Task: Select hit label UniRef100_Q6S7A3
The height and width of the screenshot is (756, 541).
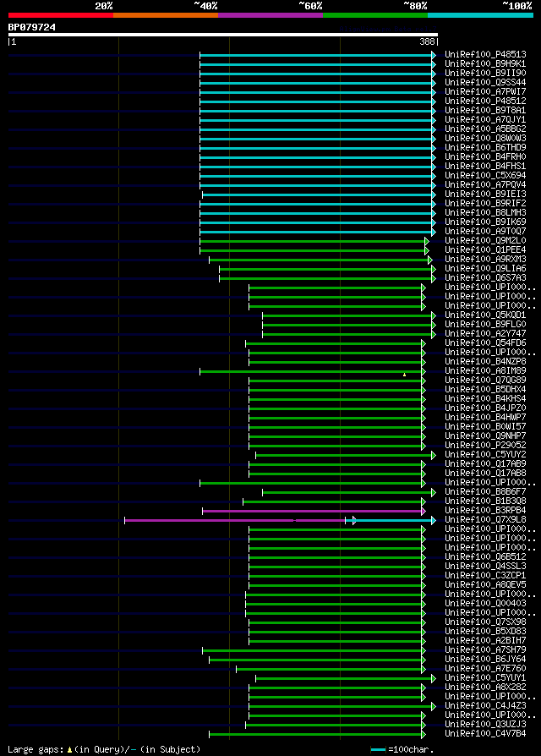Action: pyautogui.click(x=485, y=277)
